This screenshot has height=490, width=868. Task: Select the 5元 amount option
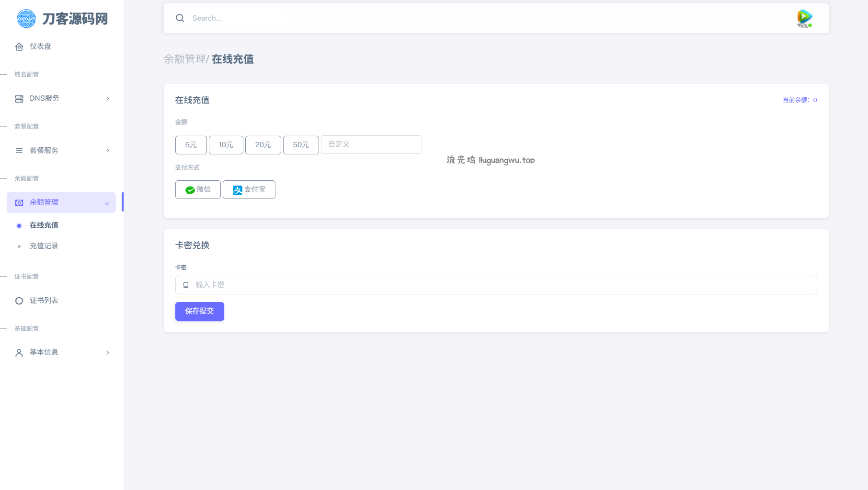coord(191,145)
